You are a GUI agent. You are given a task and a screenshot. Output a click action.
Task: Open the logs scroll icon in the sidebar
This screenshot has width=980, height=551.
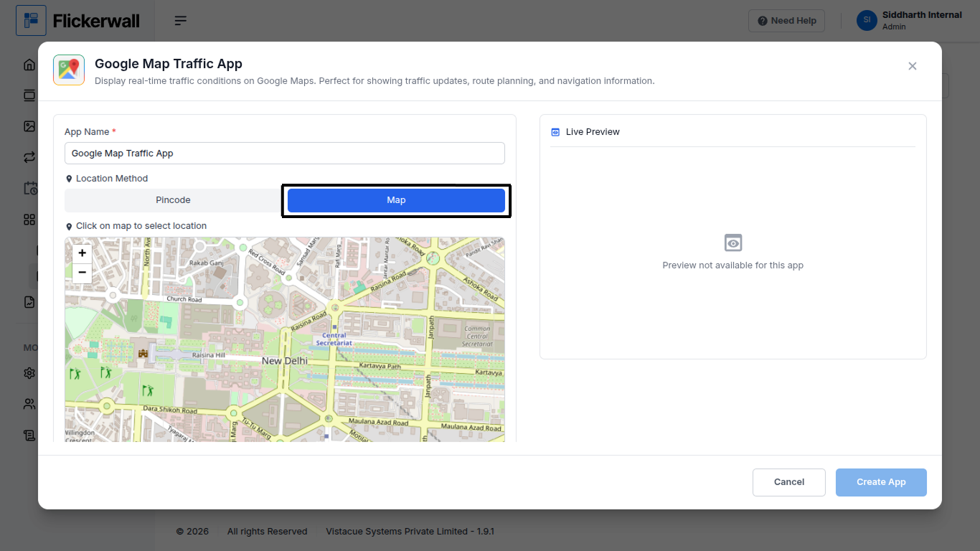tap(29, 435)
